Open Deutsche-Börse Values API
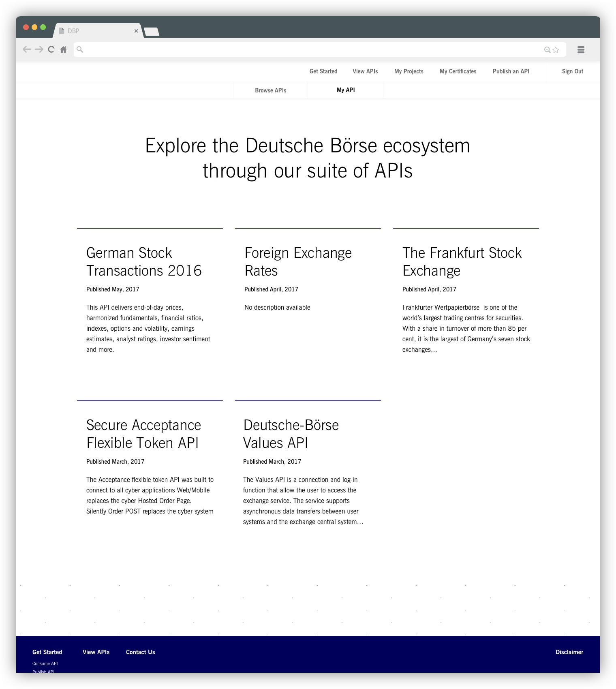The height and width of the screenshot is (689, 616). [x=291, y=434]
